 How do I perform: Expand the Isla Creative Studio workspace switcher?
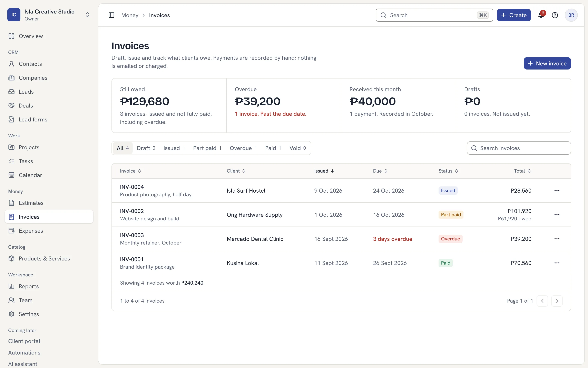pyautogui.click(x=49, y=15)
